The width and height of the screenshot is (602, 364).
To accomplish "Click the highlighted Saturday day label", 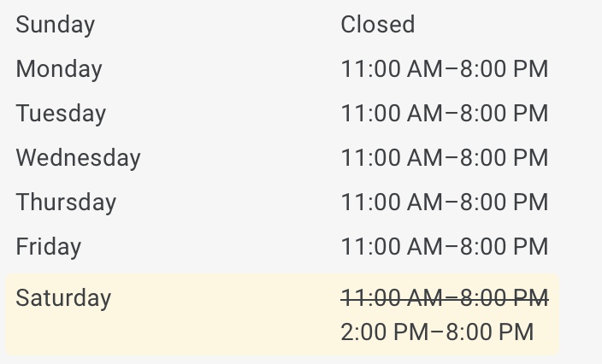I will pos(63,298).
